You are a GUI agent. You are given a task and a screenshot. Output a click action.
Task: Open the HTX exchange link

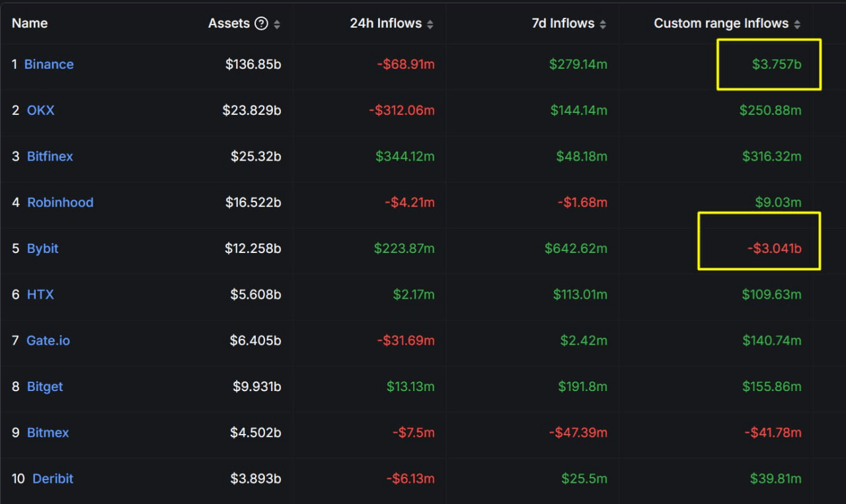tap(40, 295)
